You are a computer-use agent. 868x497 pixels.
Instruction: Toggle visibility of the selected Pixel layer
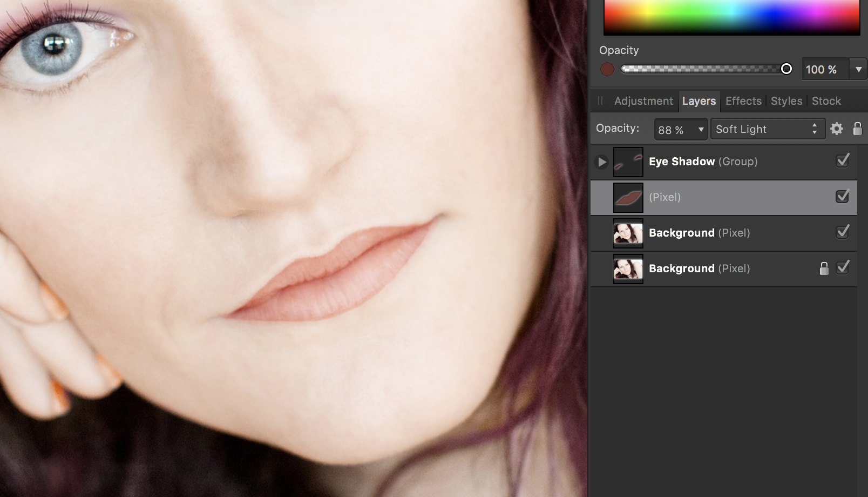pyautogui.click(x=842, y=197)
